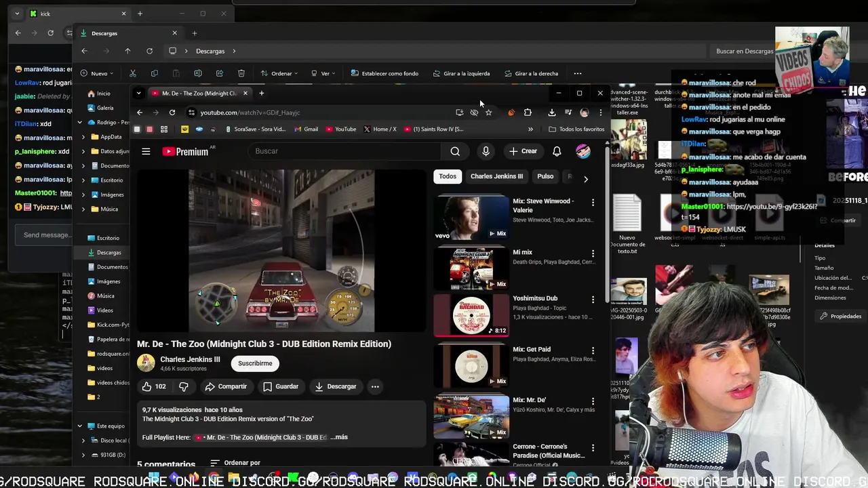The image size is (868, 488).
Task: Open Chrome three-dot menu
Action: point(600,113)
